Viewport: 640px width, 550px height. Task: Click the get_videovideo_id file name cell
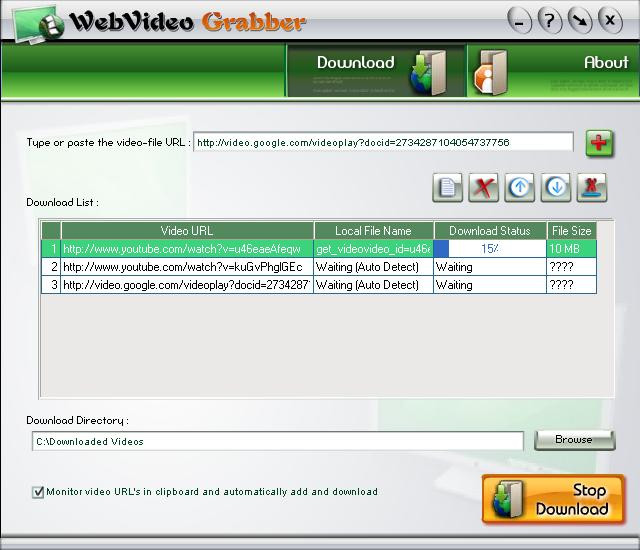373,249
